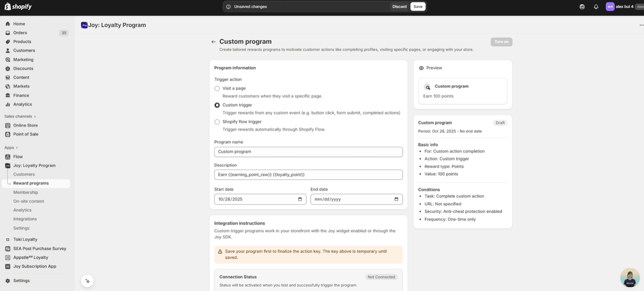The width and height of the screenshot is (644, 291).
Task: Open Home icon in sidebar
Action: pyautogui.click(x=8, y=24)
